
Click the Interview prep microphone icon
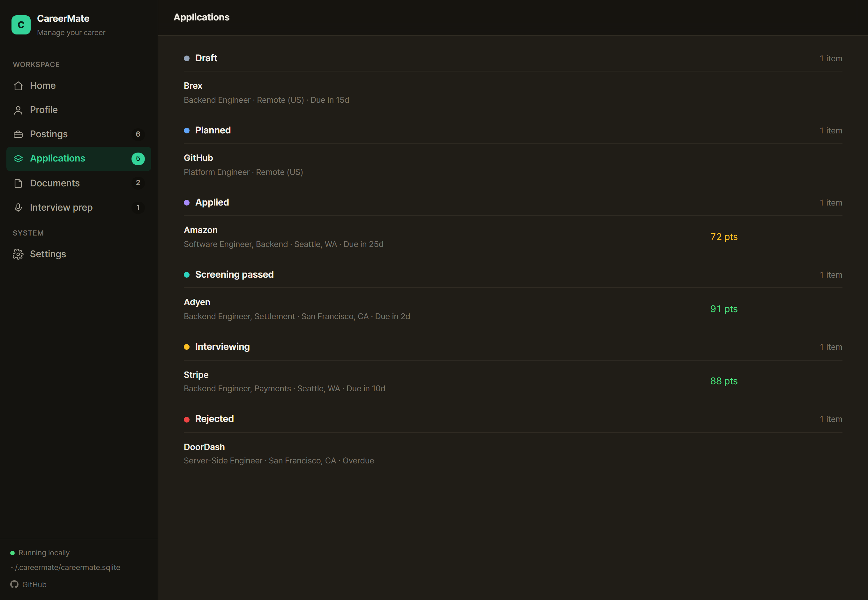[18, 207]
